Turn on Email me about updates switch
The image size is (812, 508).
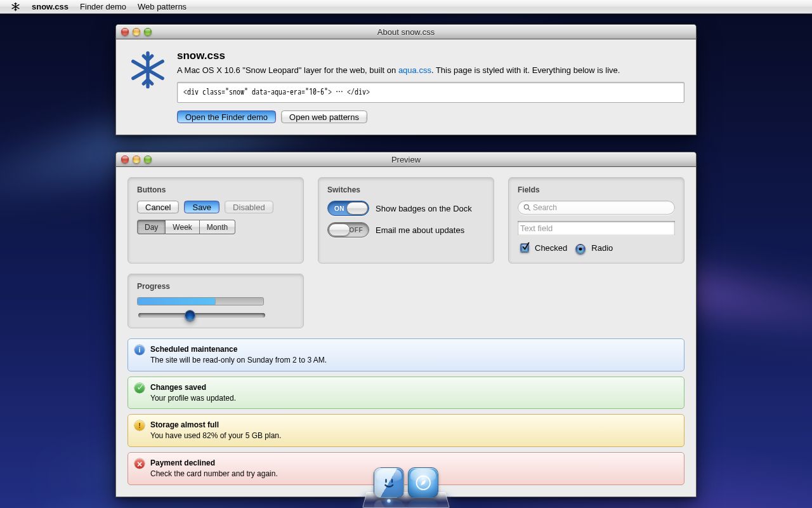[348, 230]
